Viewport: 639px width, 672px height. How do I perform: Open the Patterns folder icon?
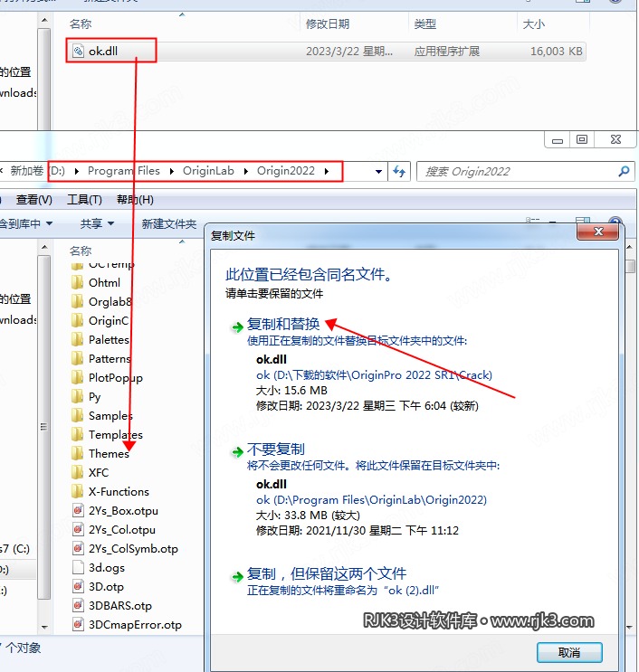tap(78, 358)
